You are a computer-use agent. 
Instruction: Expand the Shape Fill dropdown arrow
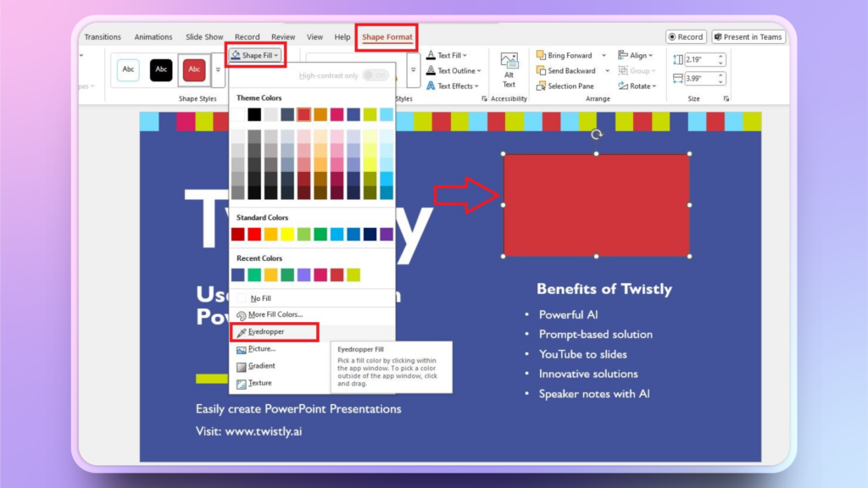click(275, 55)
